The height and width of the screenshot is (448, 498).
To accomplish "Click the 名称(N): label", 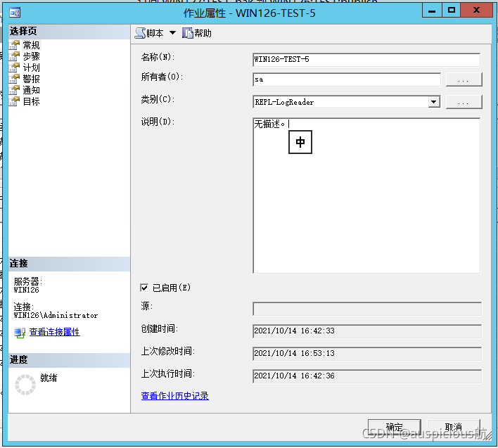I will 158,57.
